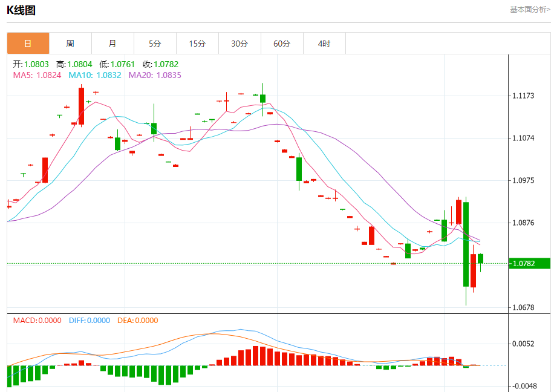The image size is (554, 392).
Task: Click the closing price 1.0782 in header
Action: [x=166, y=64]
